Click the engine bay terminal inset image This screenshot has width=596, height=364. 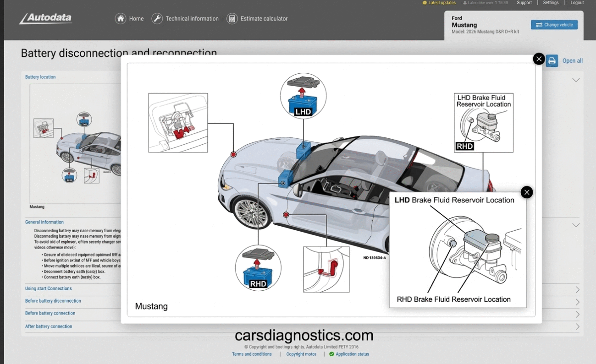178,123
